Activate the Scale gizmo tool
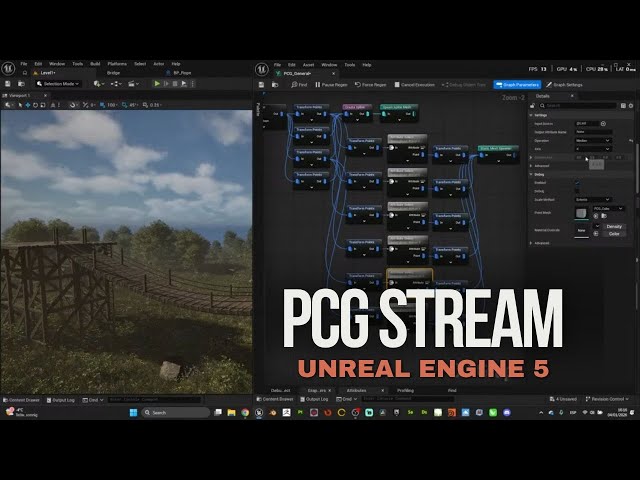Screen dimensions: 640x480 43,105
